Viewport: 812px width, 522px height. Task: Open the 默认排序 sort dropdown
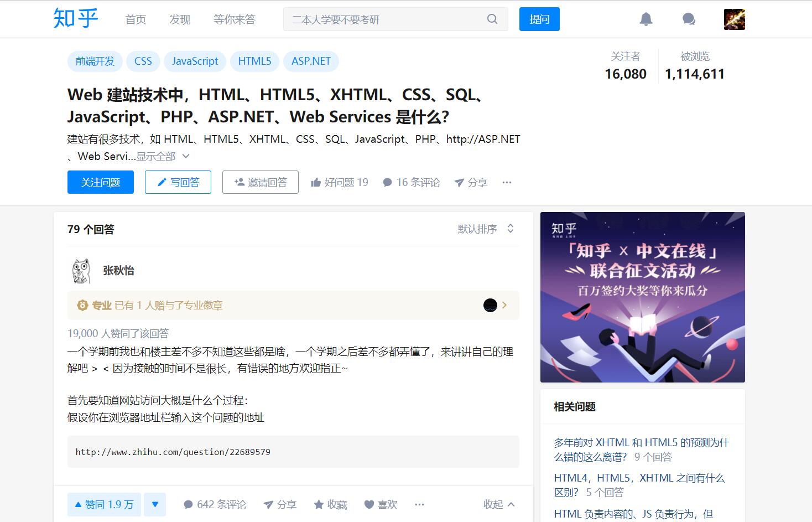[486, 229]
